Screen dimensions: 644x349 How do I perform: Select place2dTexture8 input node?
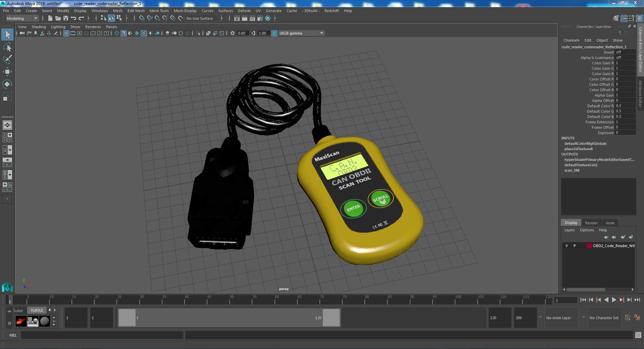point(578,149)
